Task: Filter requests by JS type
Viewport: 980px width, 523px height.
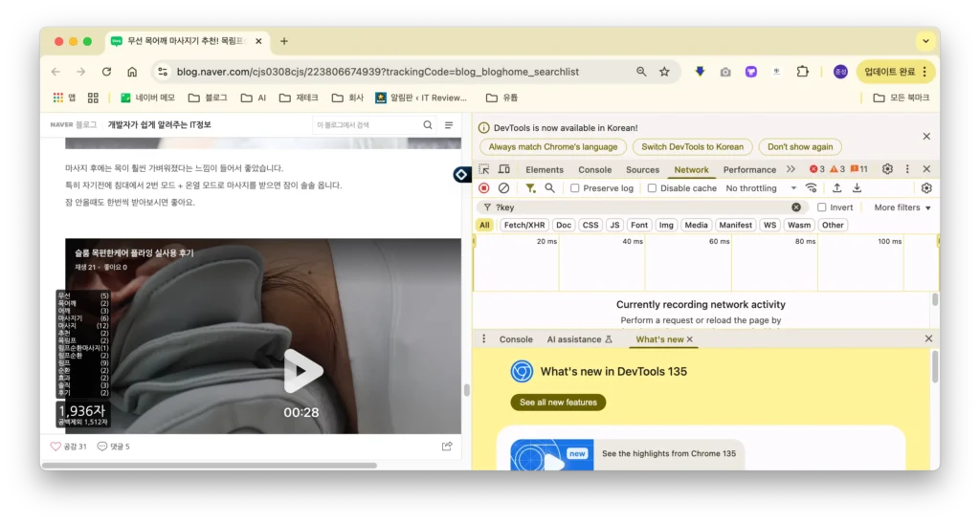Action: (615, 226)
